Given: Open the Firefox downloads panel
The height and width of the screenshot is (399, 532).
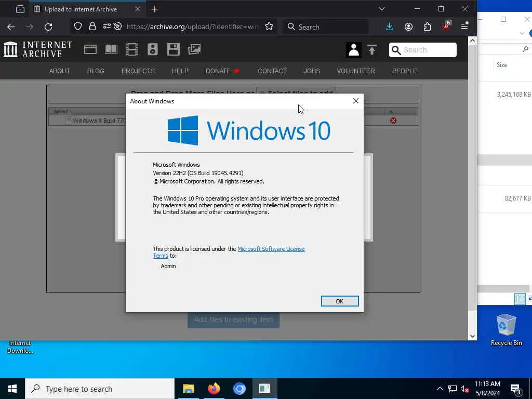Looking at the screenshot, I should click(390, 27).
